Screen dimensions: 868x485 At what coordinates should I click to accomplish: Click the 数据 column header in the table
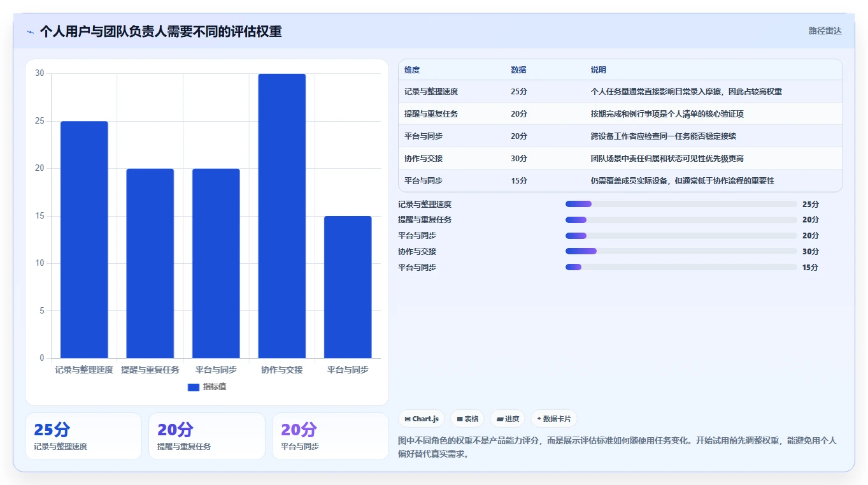point(518,70)
